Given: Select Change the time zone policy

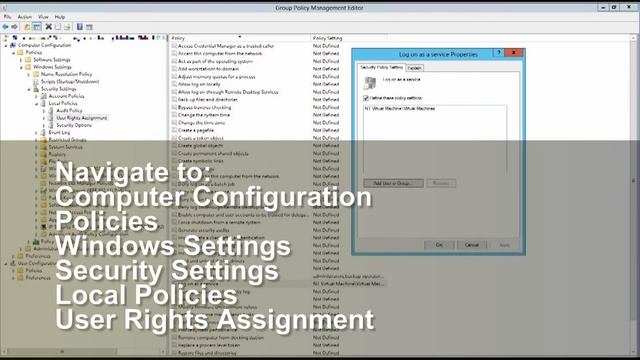Looking at the screenshot, I should [x=202, y=122].
